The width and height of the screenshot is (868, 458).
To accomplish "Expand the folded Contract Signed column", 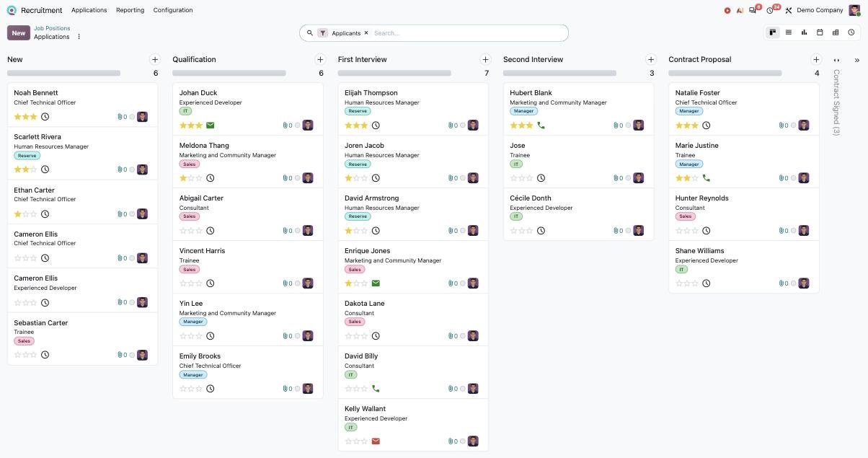I will (836, 102).
